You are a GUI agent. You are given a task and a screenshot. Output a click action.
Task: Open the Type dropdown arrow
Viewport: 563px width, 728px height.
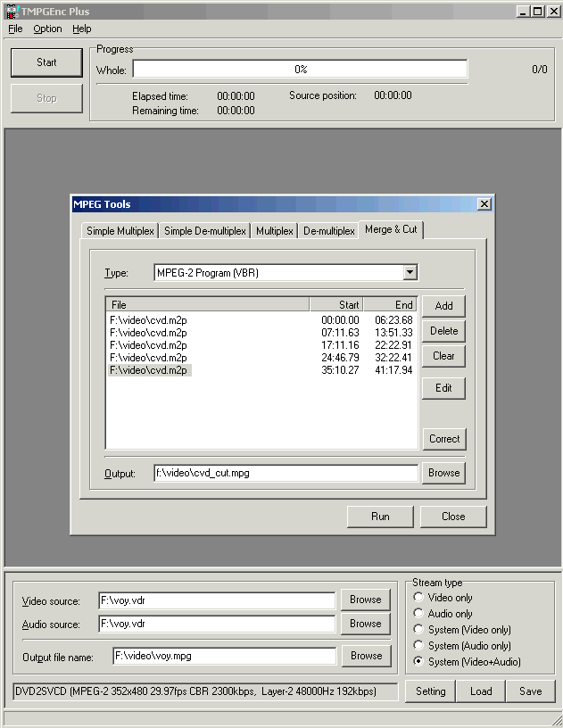(410, 272)
